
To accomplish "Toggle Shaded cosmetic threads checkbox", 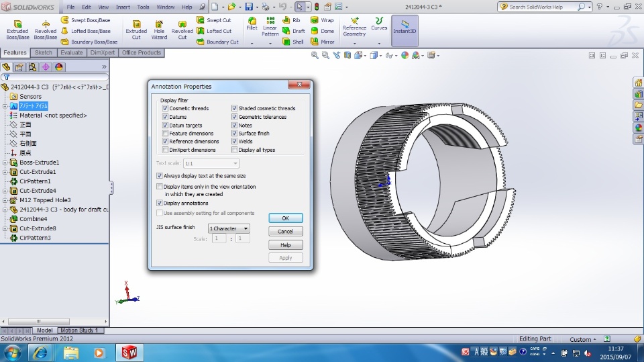I will [x=234, y=108].
